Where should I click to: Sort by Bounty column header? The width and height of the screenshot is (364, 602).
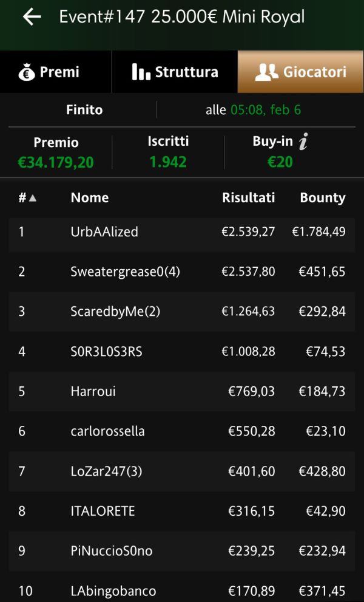[x=323, y=197]
